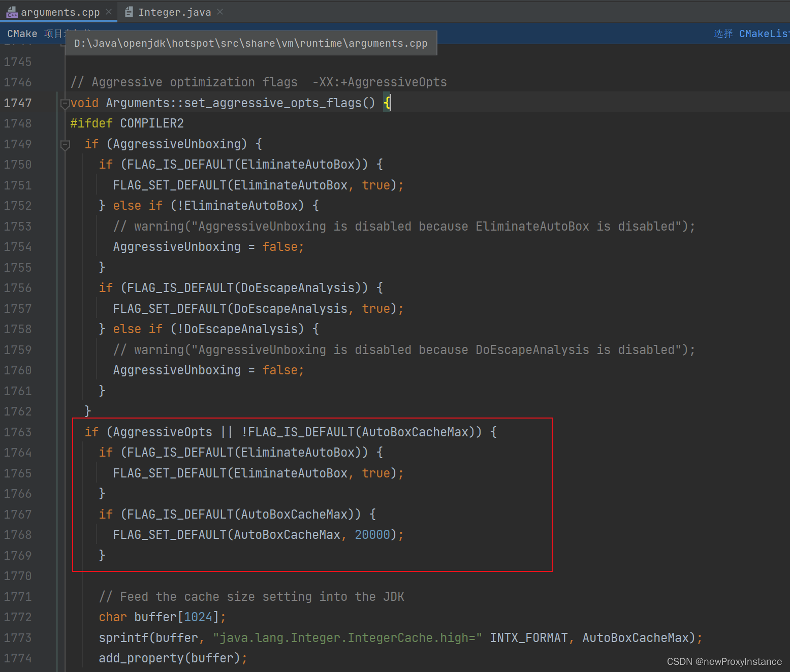Click the 'java.lang.Integer.IntegerCache.high=' string
The image size is (790, 672).
click(x=347, y=638)
